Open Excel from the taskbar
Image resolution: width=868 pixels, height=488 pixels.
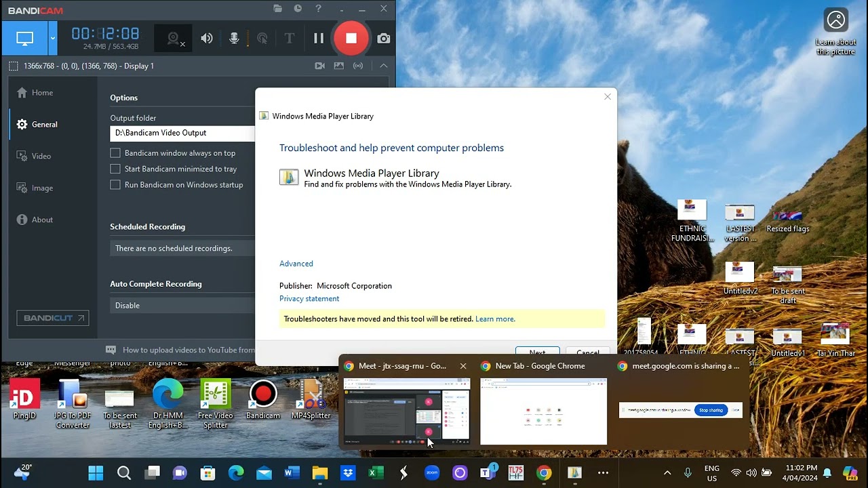376,473
